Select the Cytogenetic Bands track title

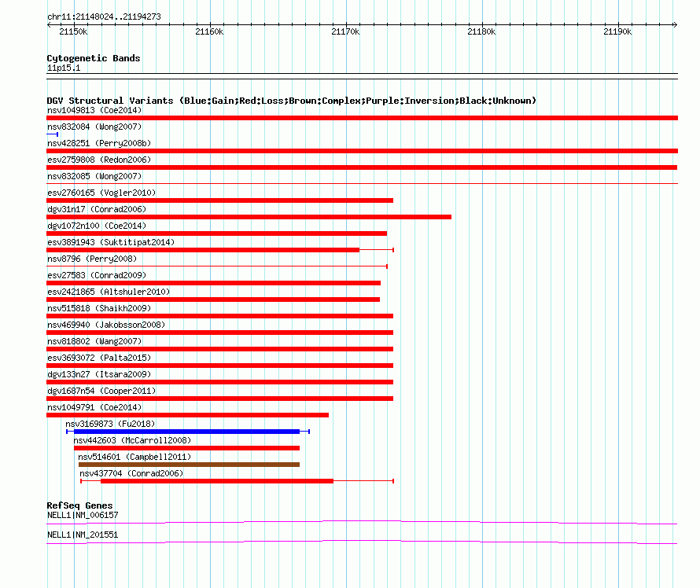click(94, 58)
